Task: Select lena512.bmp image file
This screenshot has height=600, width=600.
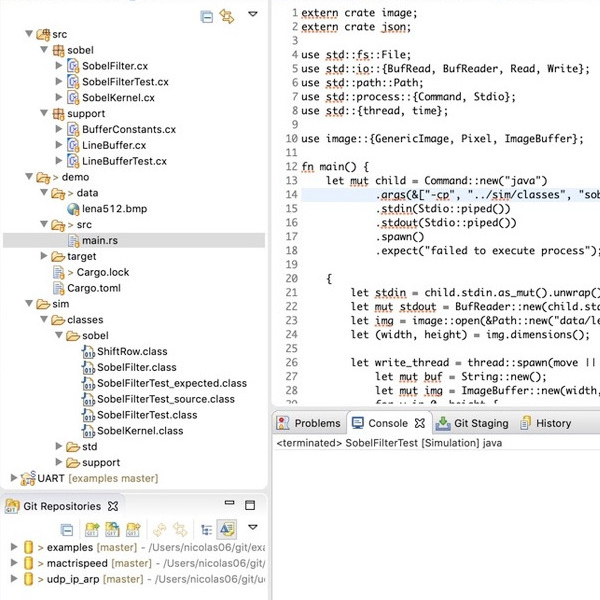Action: [x=106, y=209]
